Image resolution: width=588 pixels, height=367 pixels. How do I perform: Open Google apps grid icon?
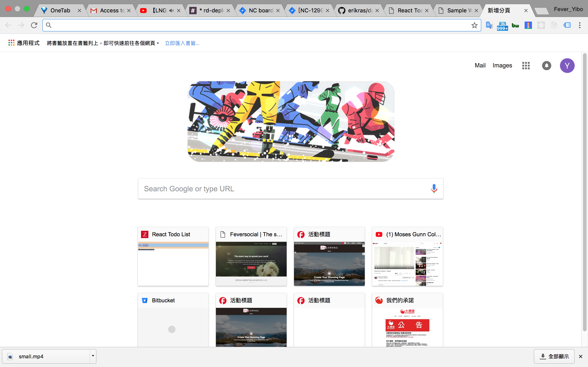(526, 66)
